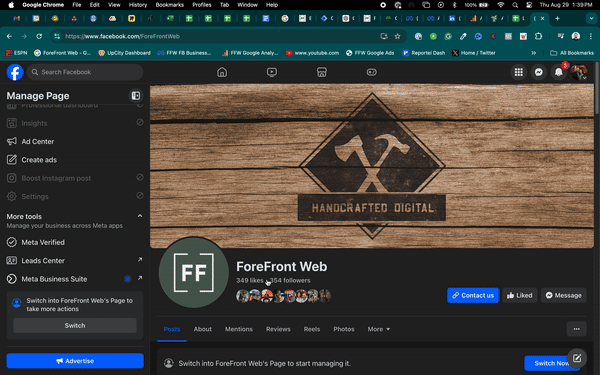Viewport: 600px width, 375px height.
Task: Click the gray Switch button
Action: coord(75,326)
